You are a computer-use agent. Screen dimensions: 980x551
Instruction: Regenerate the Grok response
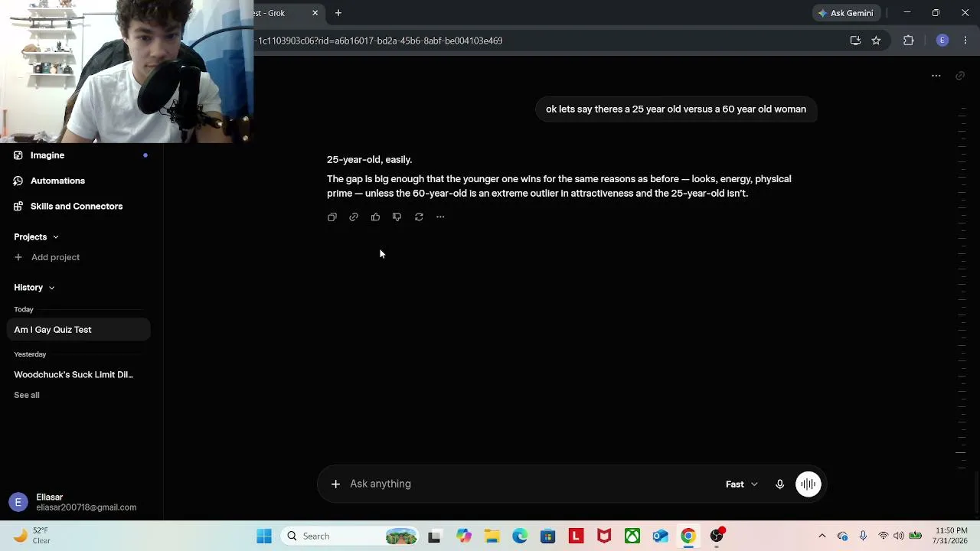tap(419, 217)
